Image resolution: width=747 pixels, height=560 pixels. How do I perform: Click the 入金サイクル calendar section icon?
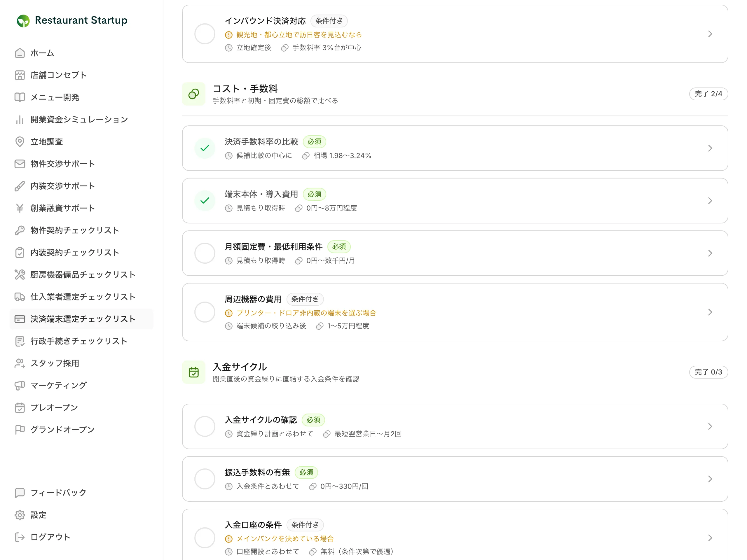[193, 372]
